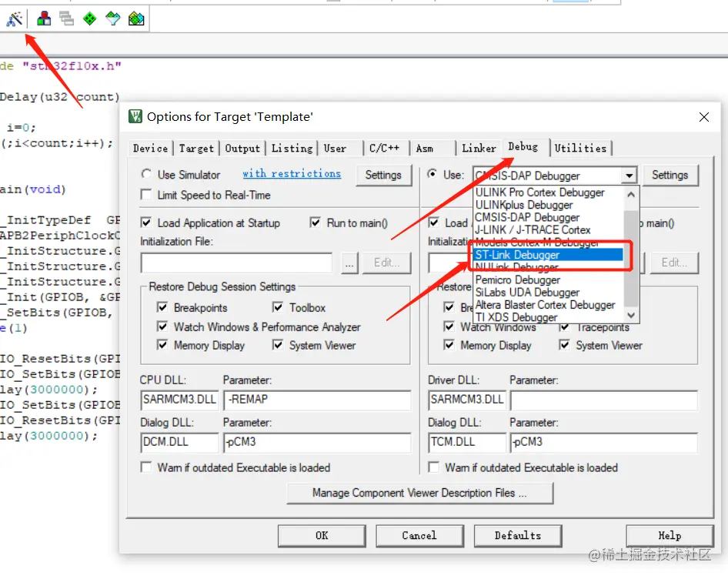Toggle hardware-side System Viewer checkbox

pyautogui.click(x=564, y=345)
